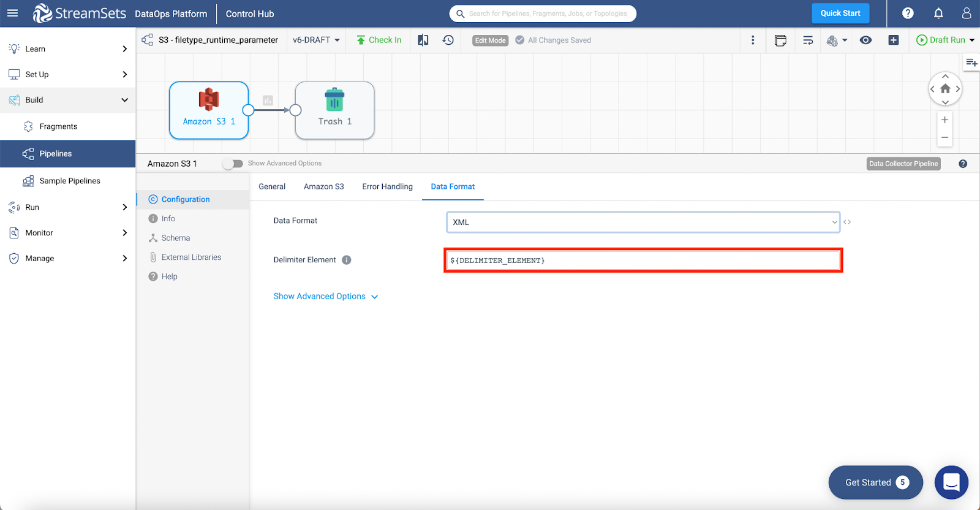Click the duplicate stage window icon
Viewport: 980px width, 510px height.
[x=780, y=40]
